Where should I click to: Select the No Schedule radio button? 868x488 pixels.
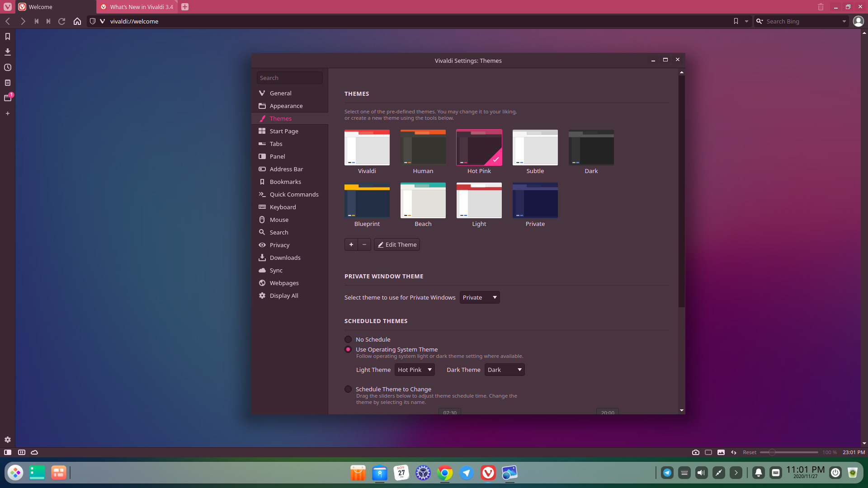click(348, 339)
